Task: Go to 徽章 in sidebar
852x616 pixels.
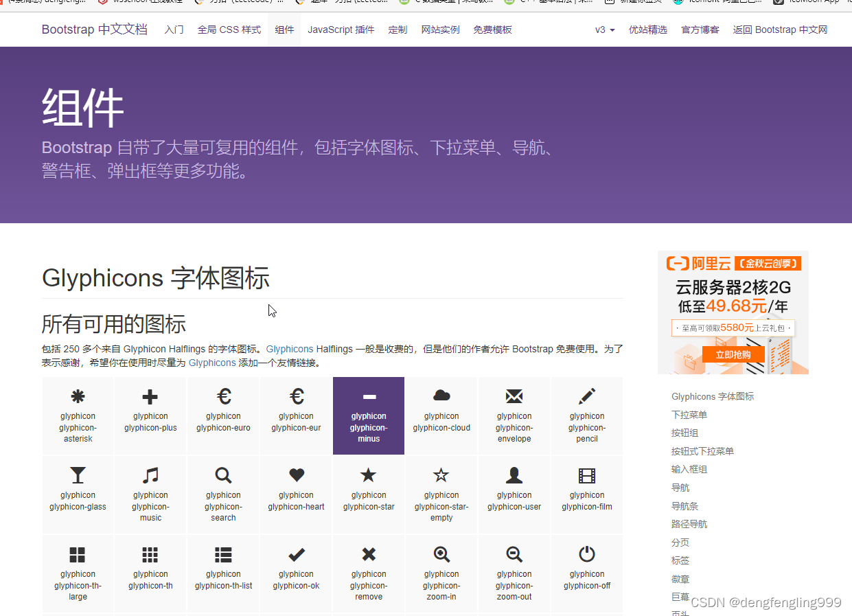Action: pyautogui.click(x=680, y=579)
